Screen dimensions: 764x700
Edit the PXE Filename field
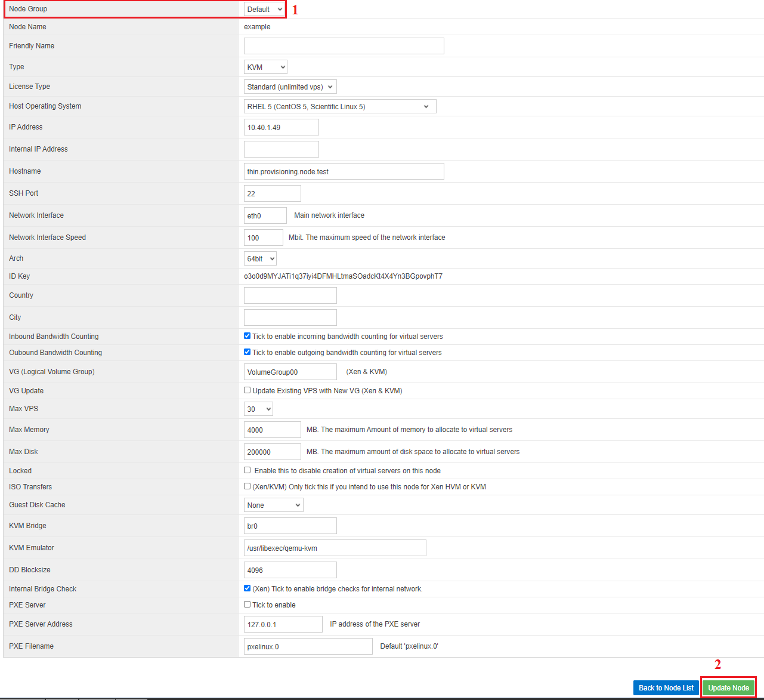tap(308, 646)
